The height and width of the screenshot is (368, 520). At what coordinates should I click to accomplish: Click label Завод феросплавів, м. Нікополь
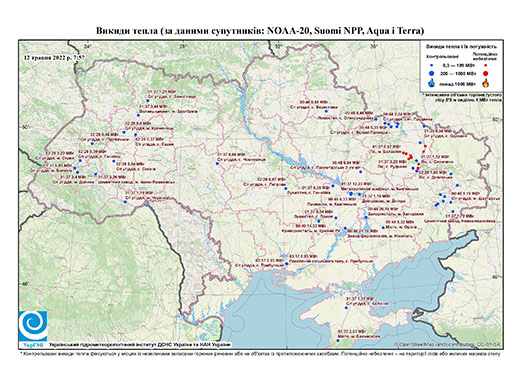[380, 236]
